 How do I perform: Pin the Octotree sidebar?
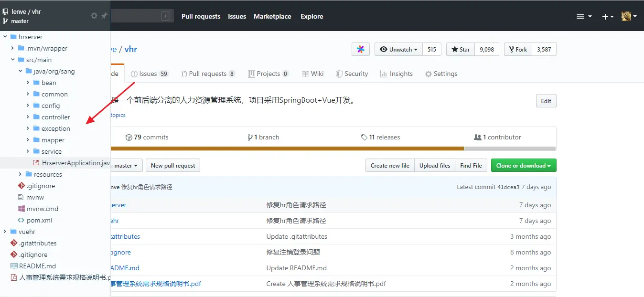pos(104,16)
